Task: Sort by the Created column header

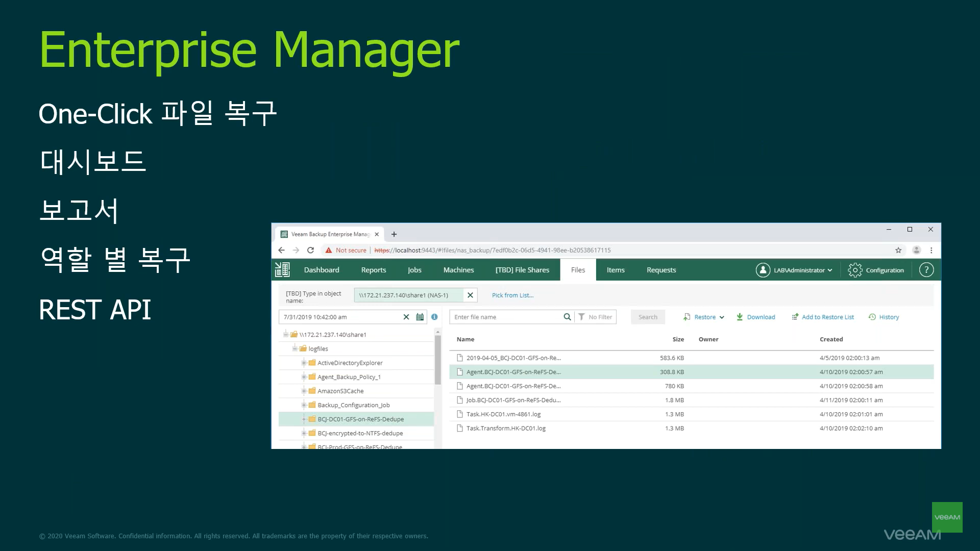Action: (831, 339)
